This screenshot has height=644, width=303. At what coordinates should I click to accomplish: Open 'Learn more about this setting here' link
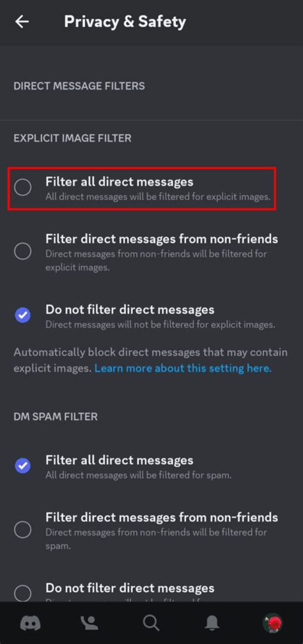tap(183, 368)
